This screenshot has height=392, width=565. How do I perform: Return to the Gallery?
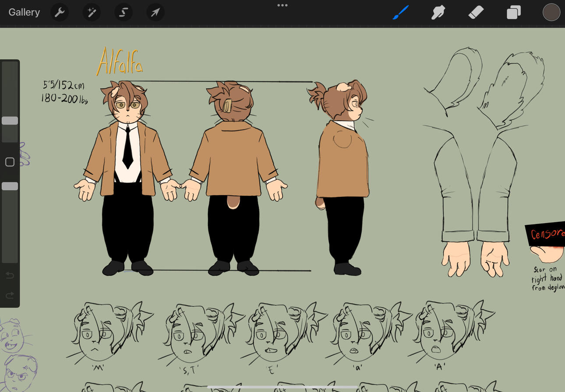pos(24,12)
